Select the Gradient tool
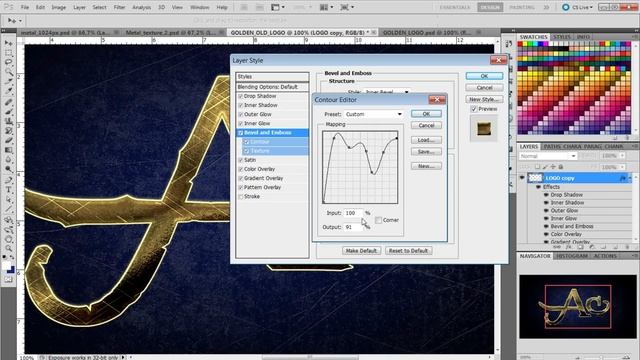 point(9,150)
